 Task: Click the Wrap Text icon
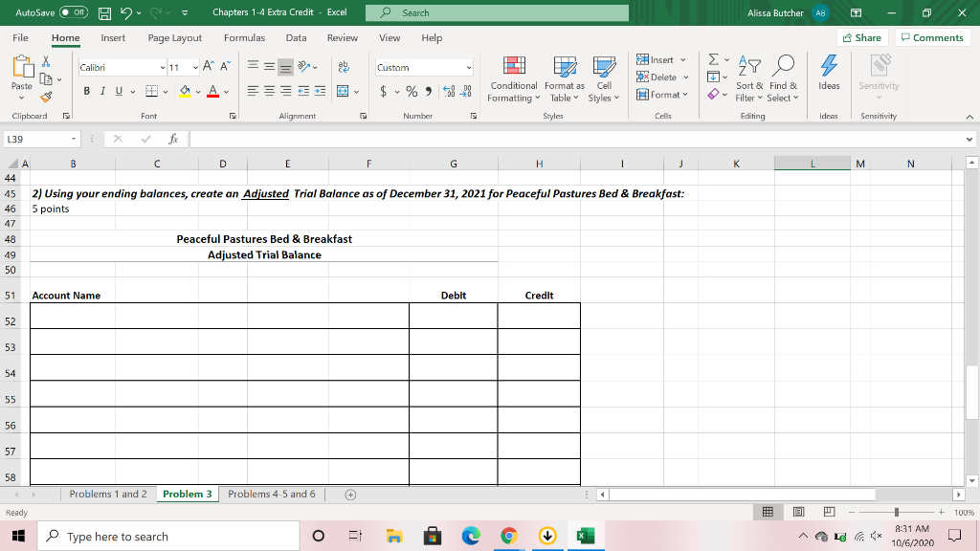(344, 67)
